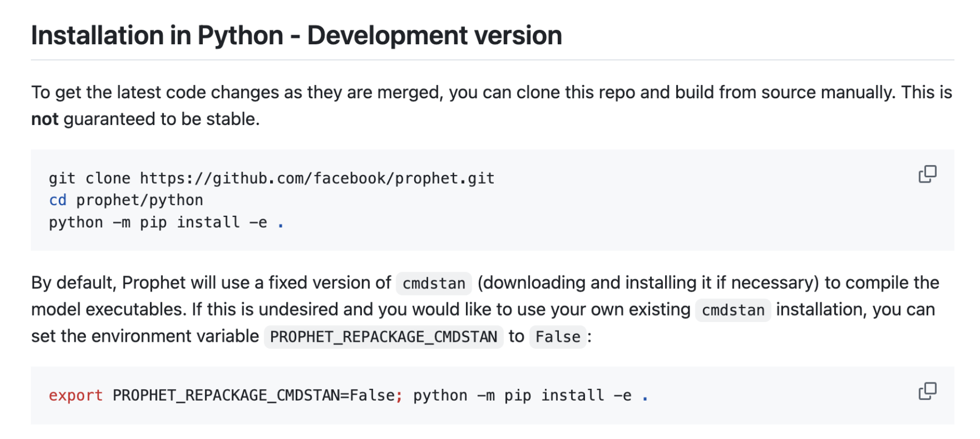Click the first inline 'cmdstan' code tag
This screenshot has height=439, width=980.
(433, 284)
